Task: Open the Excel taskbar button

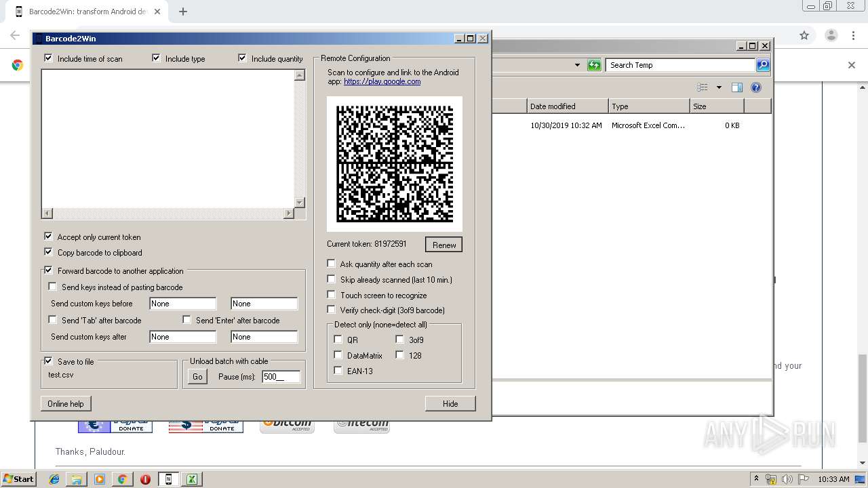Action: click(x=192, y=479)
